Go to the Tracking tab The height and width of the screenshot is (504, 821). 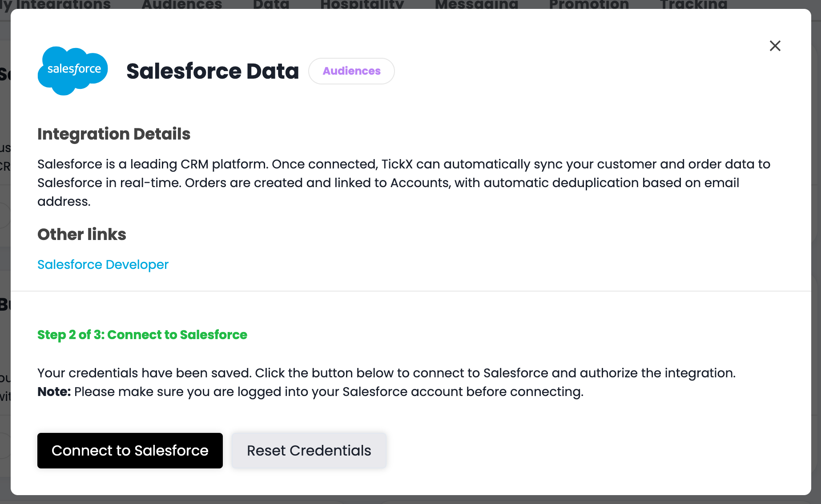[693, 4]
